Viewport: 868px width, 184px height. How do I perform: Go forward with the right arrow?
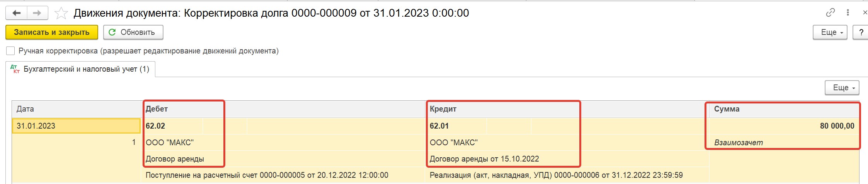pos(37,13)
